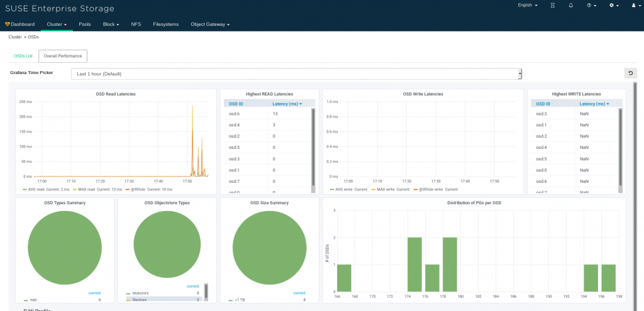
Task: Open the help question mark menu
Action: click(590, 5)
